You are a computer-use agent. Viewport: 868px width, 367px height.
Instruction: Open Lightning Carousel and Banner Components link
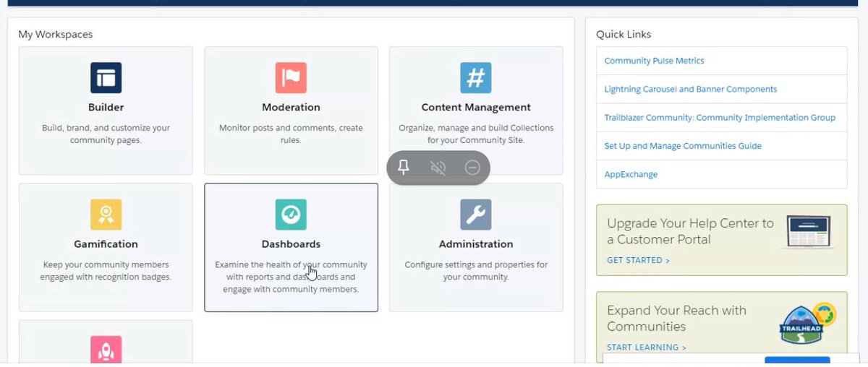click(691, 89)
